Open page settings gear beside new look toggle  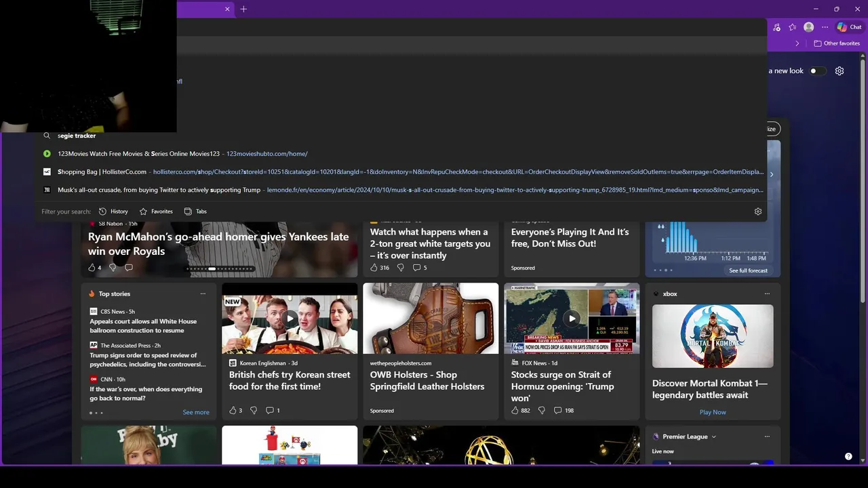840,70
